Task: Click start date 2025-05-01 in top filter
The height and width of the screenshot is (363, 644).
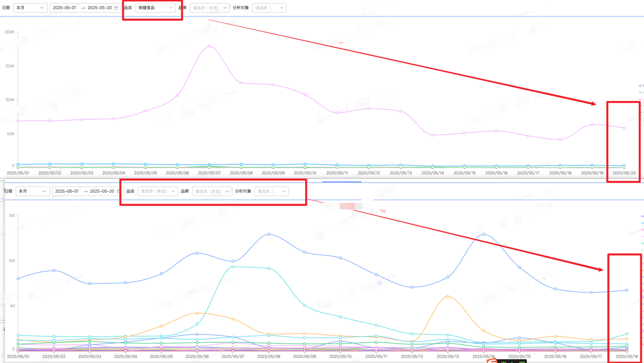Action: coord(64,8)
